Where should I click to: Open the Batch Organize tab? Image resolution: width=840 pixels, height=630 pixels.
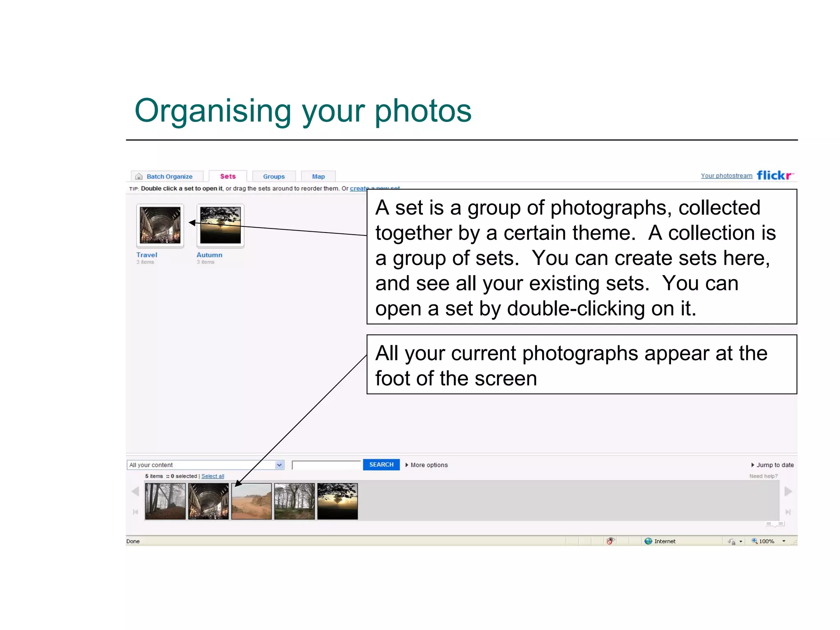(x=167, y=176)
